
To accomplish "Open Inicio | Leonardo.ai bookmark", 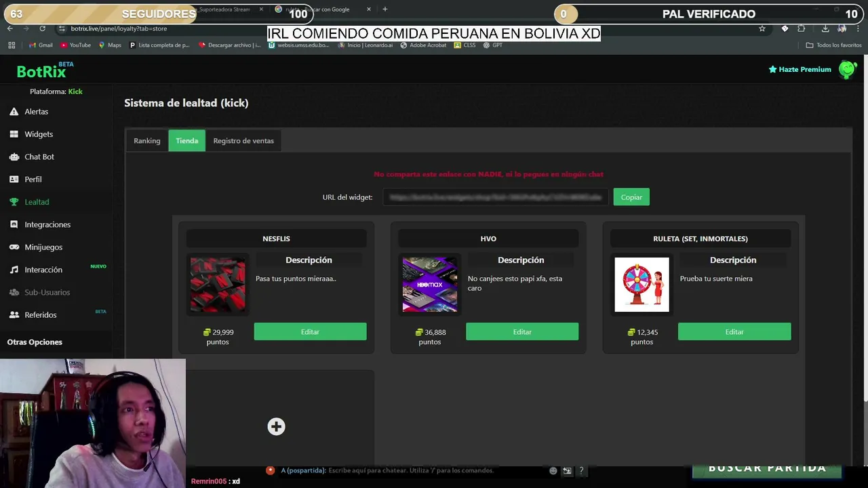I will [x=366, y=45].
